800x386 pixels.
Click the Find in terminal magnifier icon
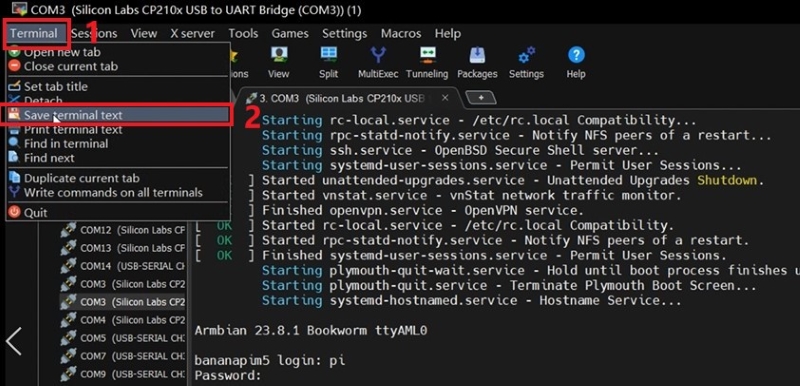pyautogui.click(x=15, y=144)
